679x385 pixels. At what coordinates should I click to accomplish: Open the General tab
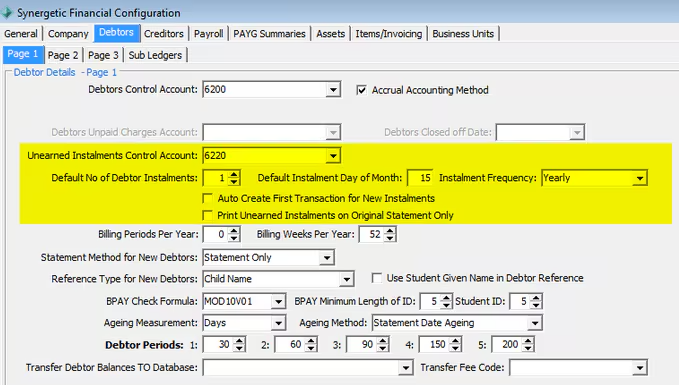21,34
